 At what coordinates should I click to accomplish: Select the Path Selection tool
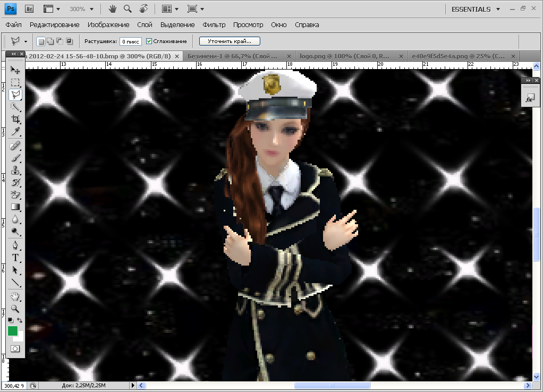(x=15, y=270)
